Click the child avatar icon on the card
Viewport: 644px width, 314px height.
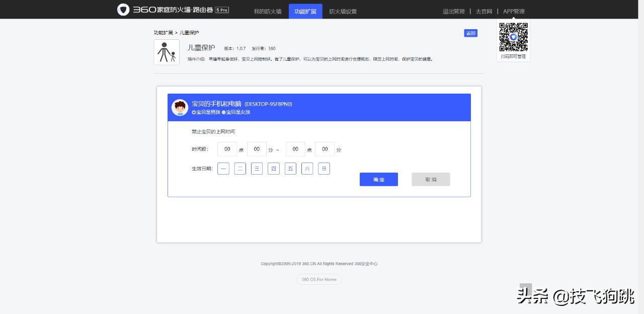click(x=180, y=107)
